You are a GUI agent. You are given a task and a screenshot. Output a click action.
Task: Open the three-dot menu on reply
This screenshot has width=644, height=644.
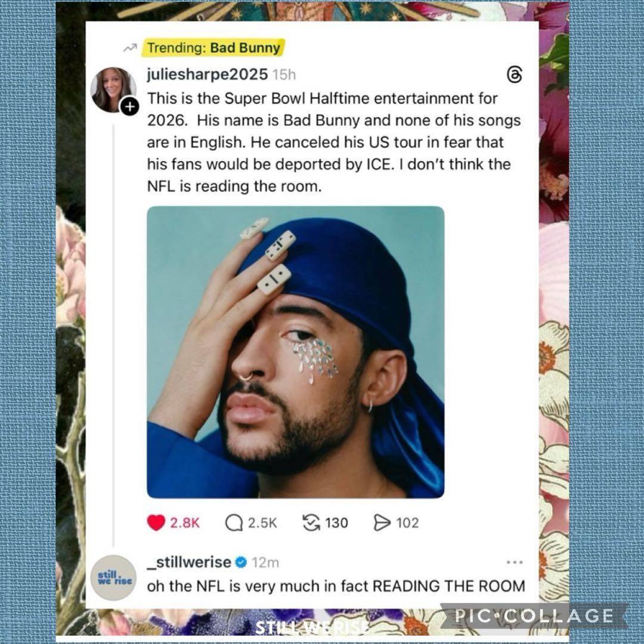coord(515,562)
